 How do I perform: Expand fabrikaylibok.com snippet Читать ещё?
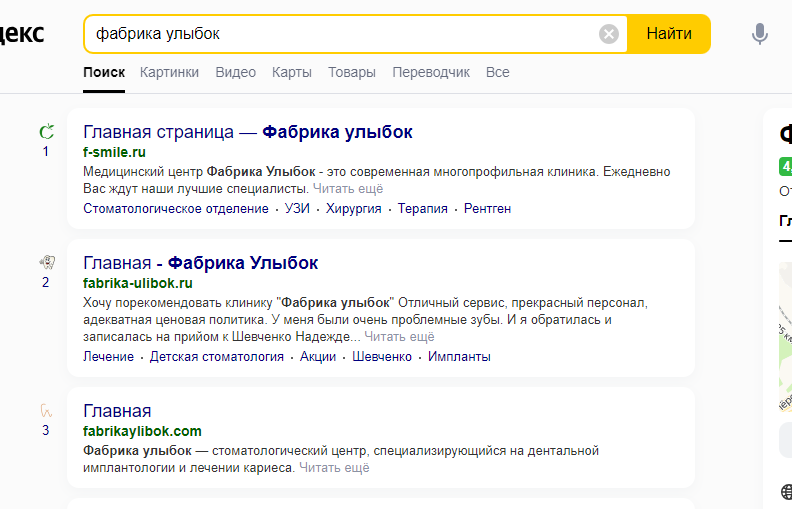334,467
